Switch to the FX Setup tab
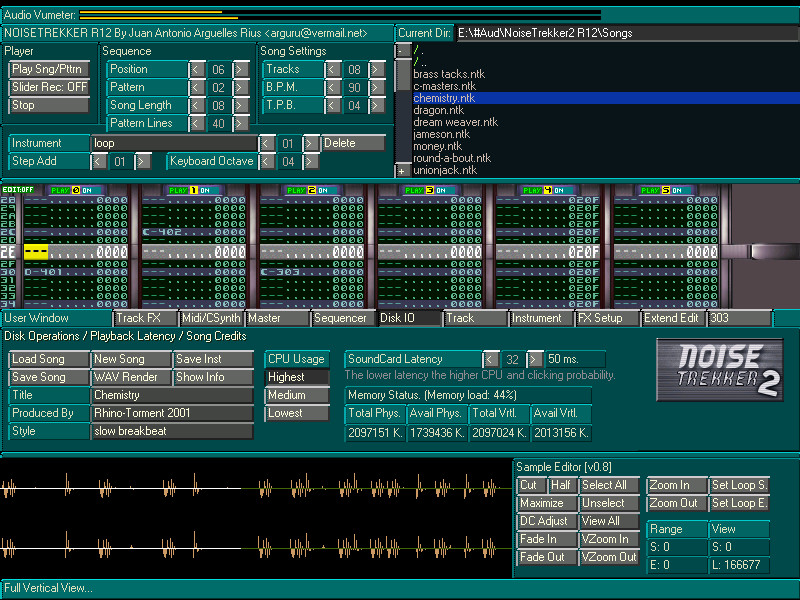This screenshot has height=600, width=800. [607, 318]
